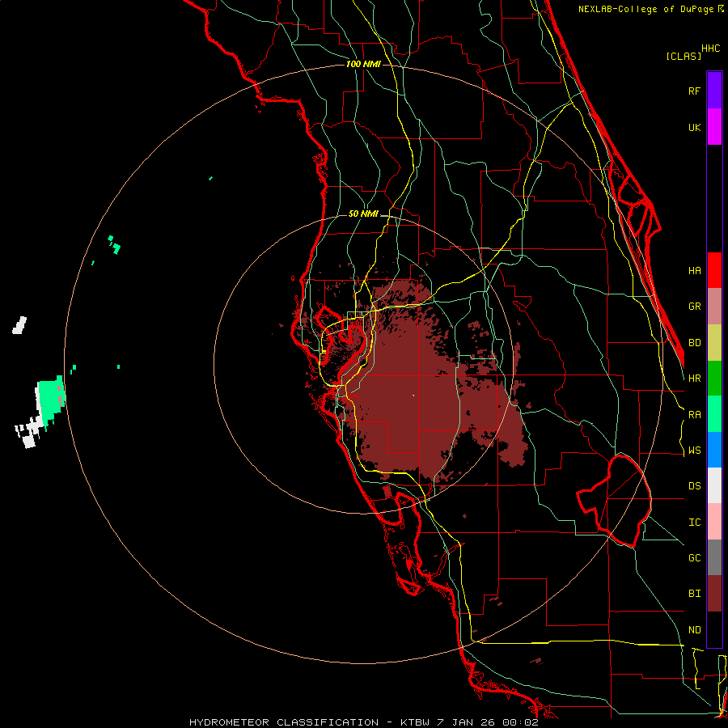Click the "ND" legend label
Viewport: 728px width, 728px height.
(x=694, y=629)
